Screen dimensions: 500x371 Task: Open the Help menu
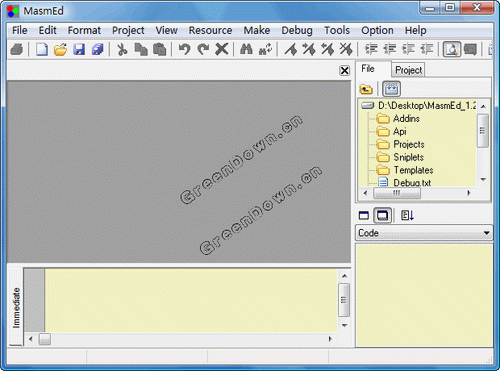[x=415, y=30]
